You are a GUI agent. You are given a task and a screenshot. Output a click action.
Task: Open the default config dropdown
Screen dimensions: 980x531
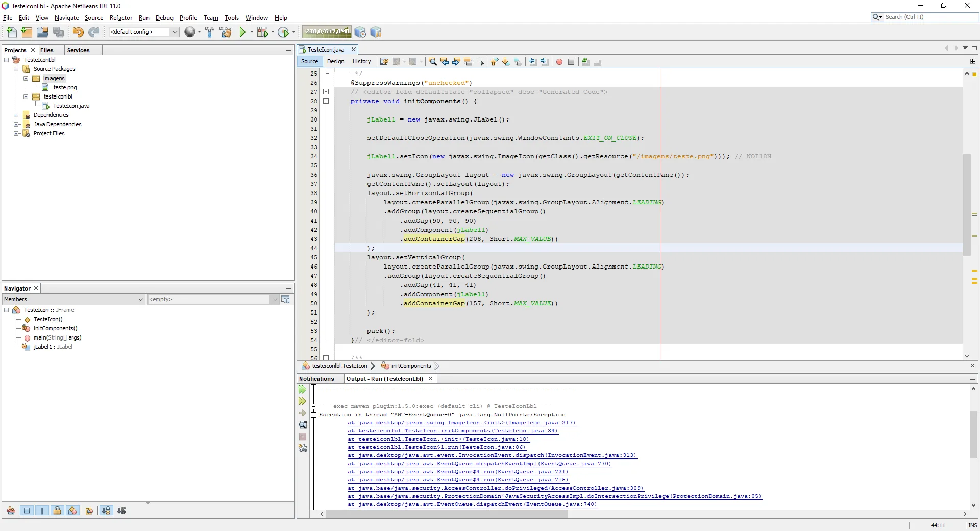tap(175, 32)
